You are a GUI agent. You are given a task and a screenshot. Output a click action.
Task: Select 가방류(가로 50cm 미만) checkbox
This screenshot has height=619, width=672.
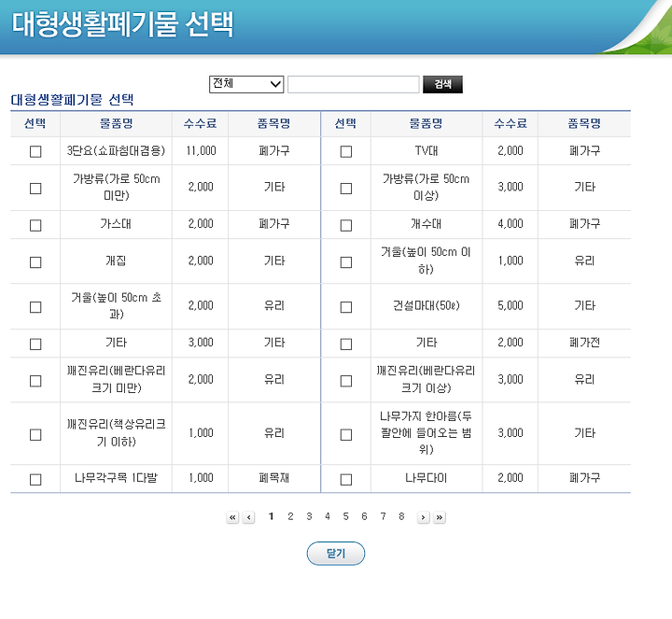[x=35, y=189]
